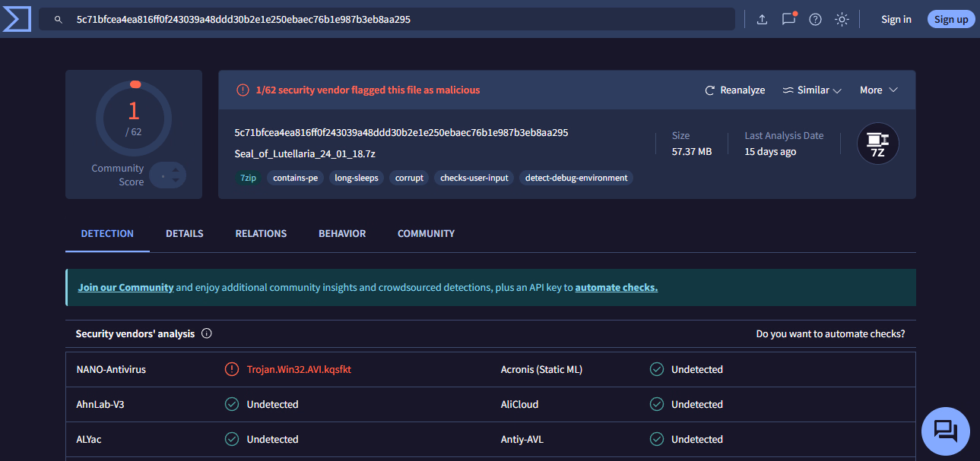Focus the hash search input field
Screen dimensions: 980x461
pos(395,20)
